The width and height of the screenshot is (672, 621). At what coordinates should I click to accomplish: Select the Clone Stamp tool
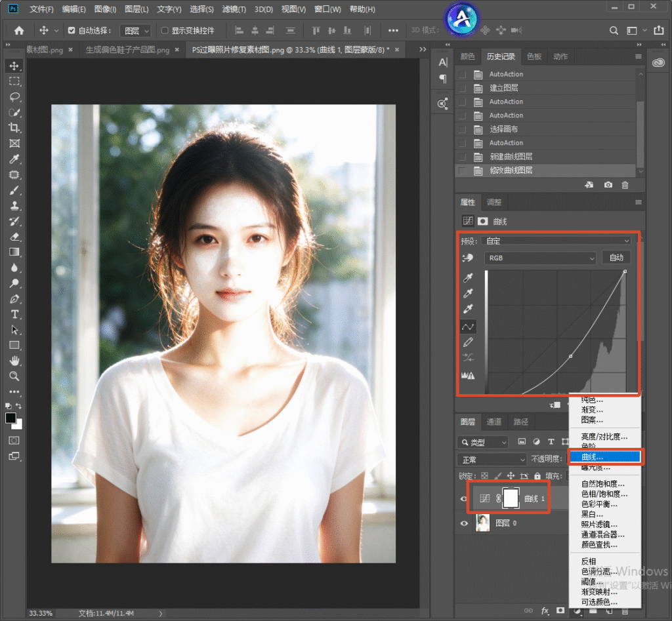(14, 205)
